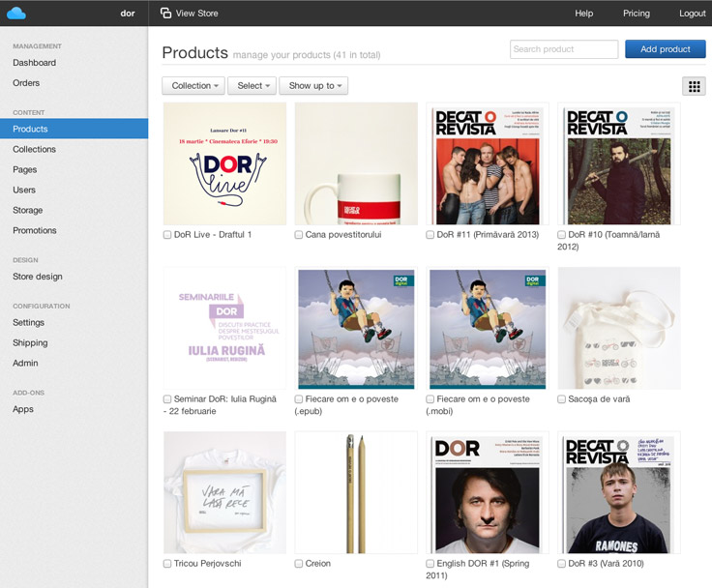Select Products sidebar item

pos(74,129)
